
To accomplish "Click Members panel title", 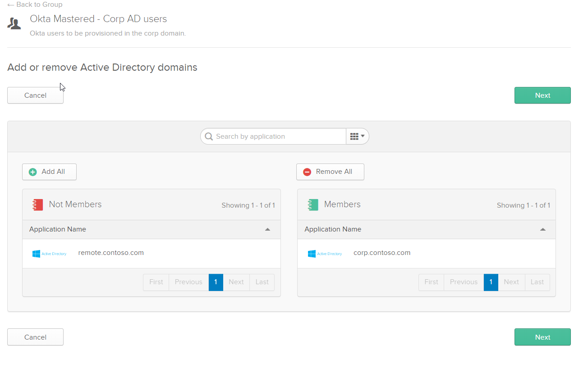I will [342, 204].
